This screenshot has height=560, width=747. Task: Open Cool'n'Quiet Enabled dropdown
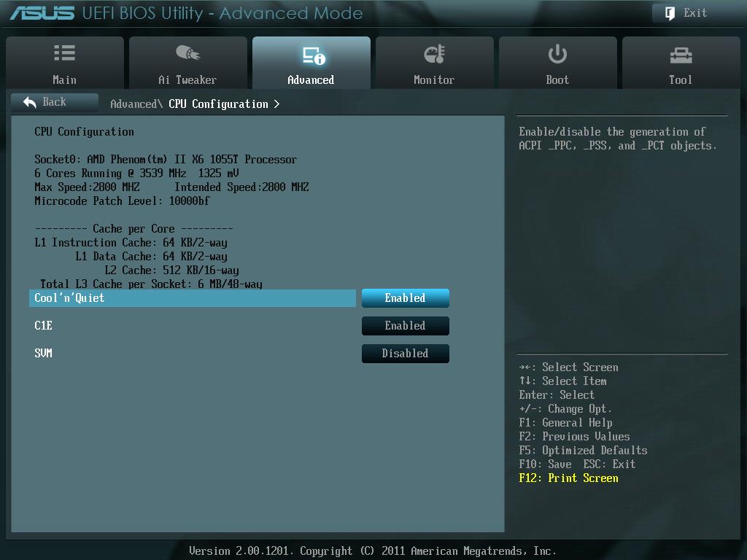[x=406, y=298]
